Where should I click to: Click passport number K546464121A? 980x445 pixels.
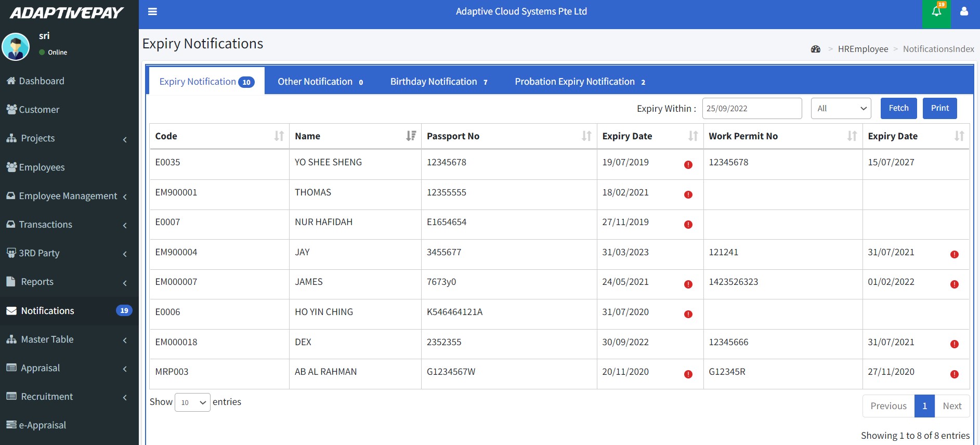point(454,312)
